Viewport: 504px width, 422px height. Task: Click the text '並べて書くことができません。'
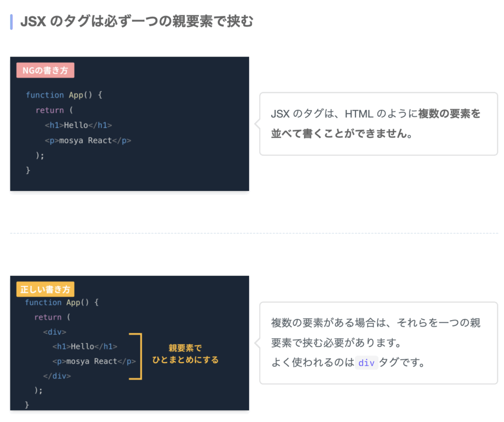(x=342, y=133)
